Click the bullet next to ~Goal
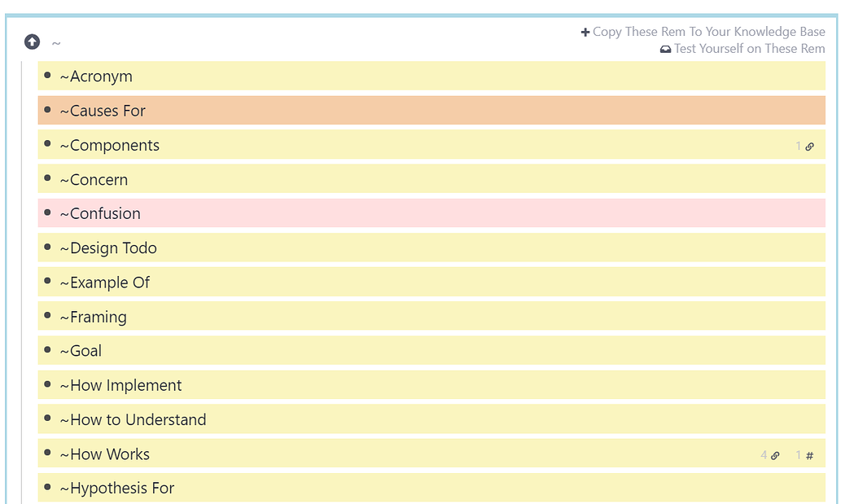Image resolution: width=841 pixels, height=504 pixels. coord(48,349)
